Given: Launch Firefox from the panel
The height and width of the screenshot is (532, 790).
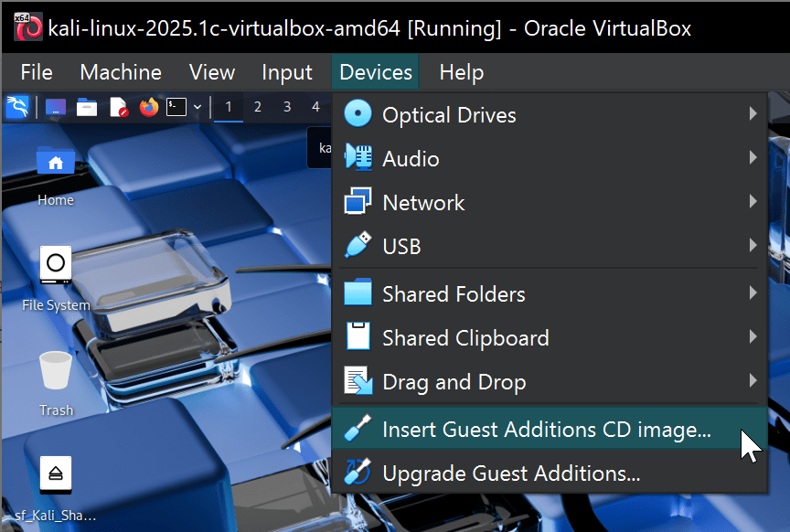Looking at the screenshot, I should point(149,107).
